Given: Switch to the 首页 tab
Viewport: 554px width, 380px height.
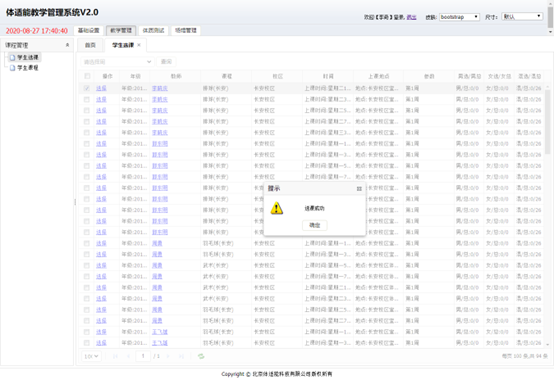Looking at the screenshot, I should point(90,45).
